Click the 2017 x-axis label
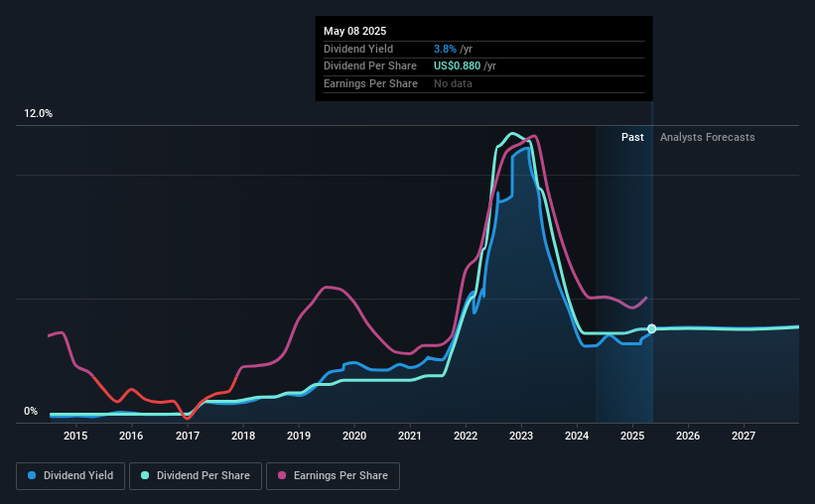This screenshot has height=504, width=815. (187, 436)
